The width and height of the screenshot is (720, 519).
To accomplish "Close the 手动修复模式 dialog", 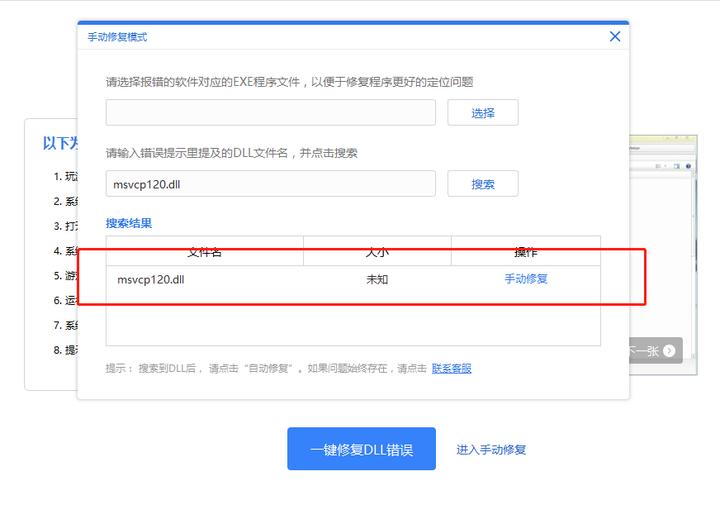I will 615,36.
